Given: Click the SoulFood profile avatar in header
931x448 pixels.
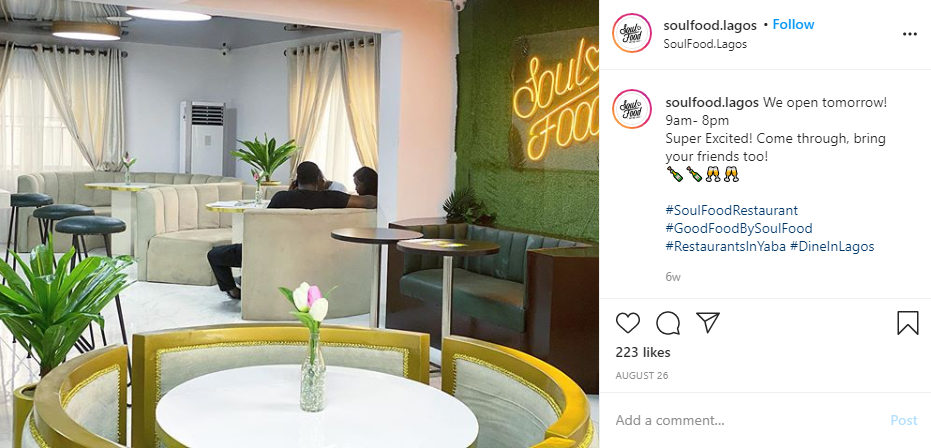Looking at the screenshot, I should click(x=632, y=33).
